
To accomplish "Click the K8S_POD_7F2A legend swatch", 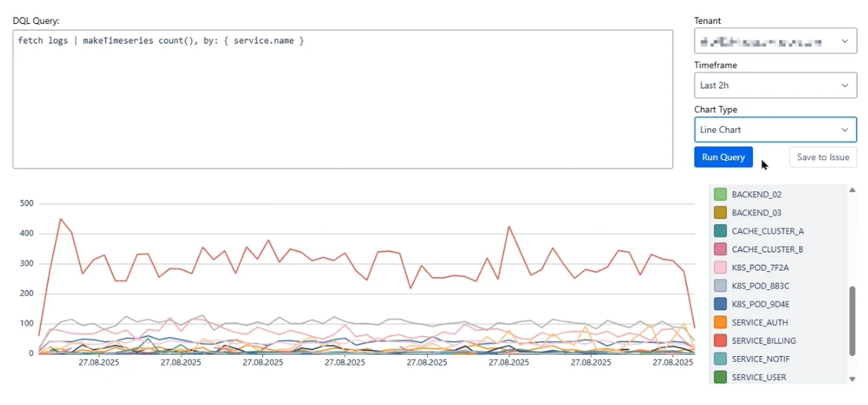I will point(720,268).
